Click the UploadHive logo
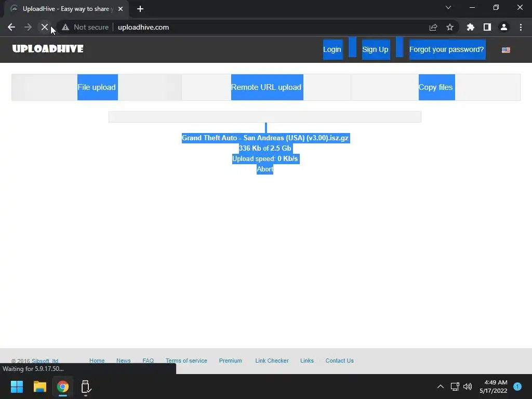532x399 pixels. pos(48,49)
